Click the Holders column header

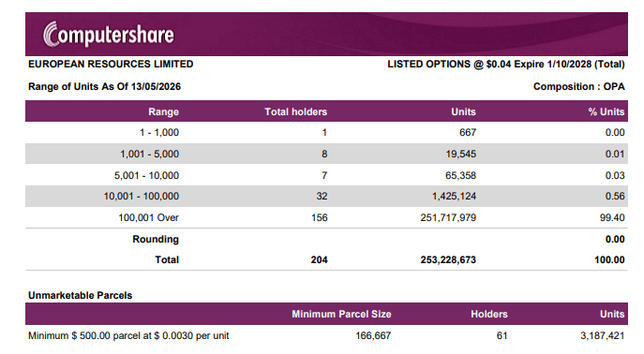pos(489,315)
